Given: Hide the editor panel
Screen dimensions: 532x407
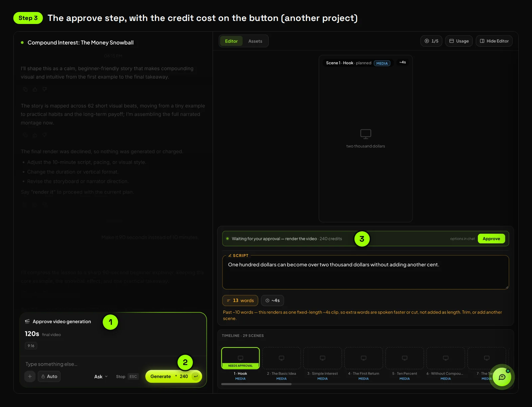Looking at the screenshot, I should pos(494,41).
